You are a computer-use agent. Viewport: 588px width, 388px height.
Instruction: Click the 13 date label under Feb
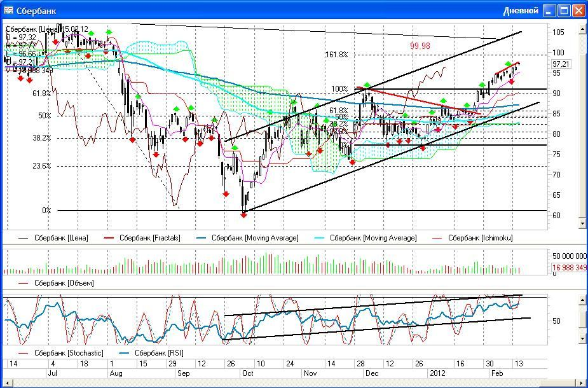pos(519,364)
